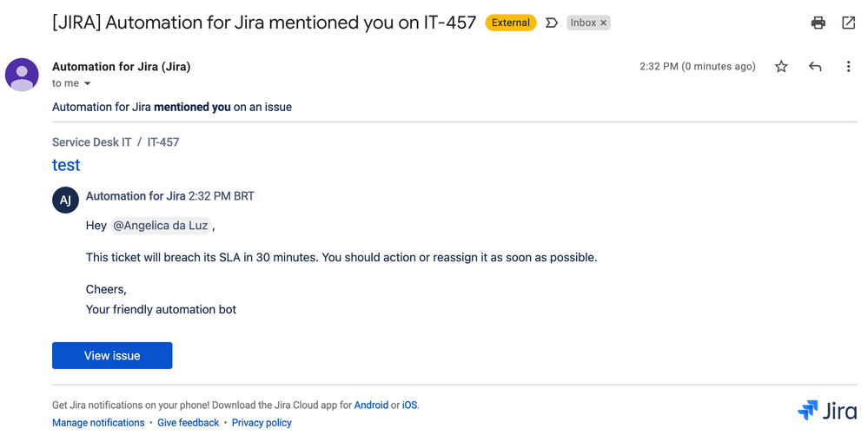Click the email subject line heading

(264, 23)
